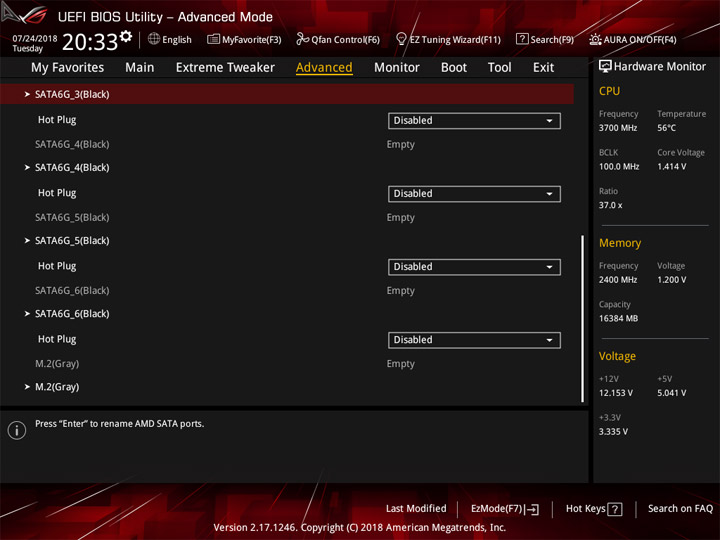
Task: Toggle AURA ON/OFF light icon
Action: pos(595,39)
